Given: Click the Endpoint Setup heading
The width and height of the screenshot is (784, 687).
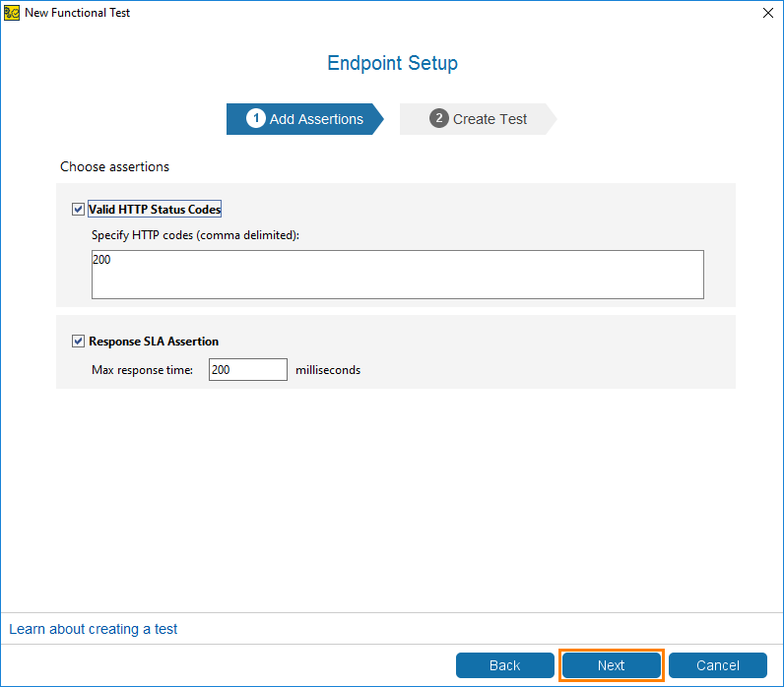Looking at the screenshot, I should (x=393, y=63).
